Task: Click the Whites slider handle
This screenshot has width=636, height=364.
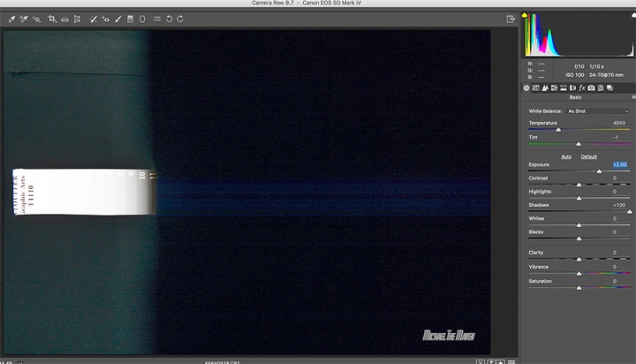Action: click(x=579, y=225)
